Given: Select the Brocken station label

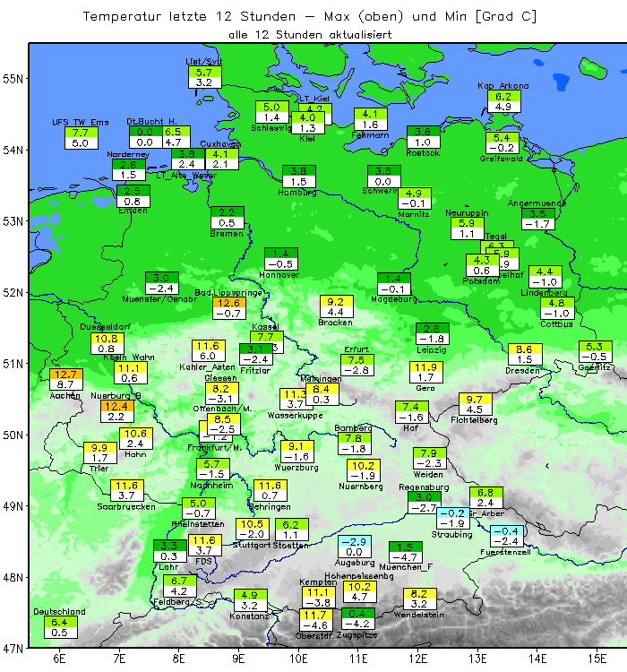Looking at the screenshot, I should coord(335,323).
